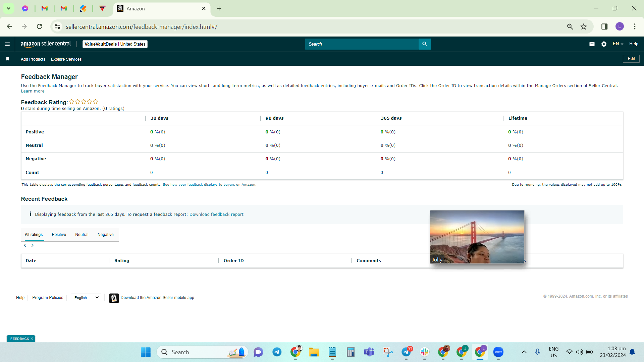
Task: Select the Neutral tab
Action: [82, 235]
